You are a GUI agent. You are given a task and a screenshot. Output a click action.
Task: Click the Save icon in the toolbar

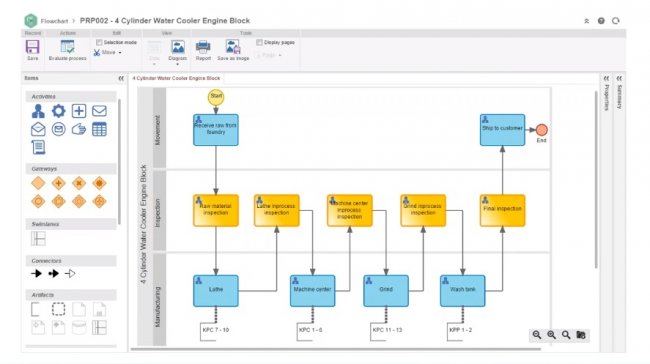(32, 47)
